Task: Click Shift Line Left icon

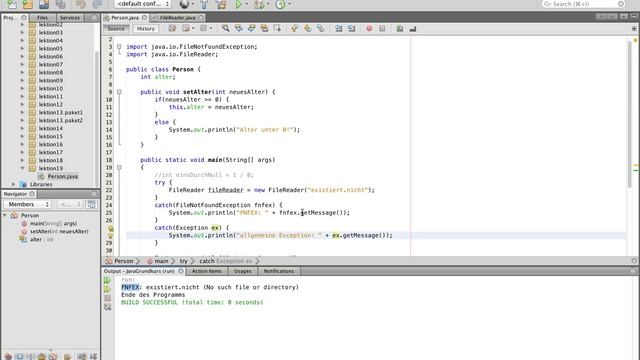Action: 338,29
